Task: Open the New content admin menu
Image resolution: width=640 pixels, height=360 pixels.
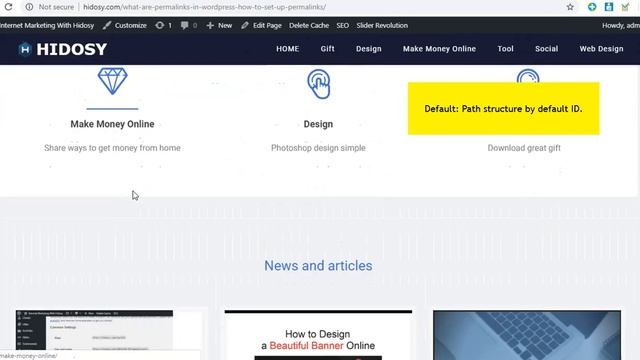Action: pos(219,25)
